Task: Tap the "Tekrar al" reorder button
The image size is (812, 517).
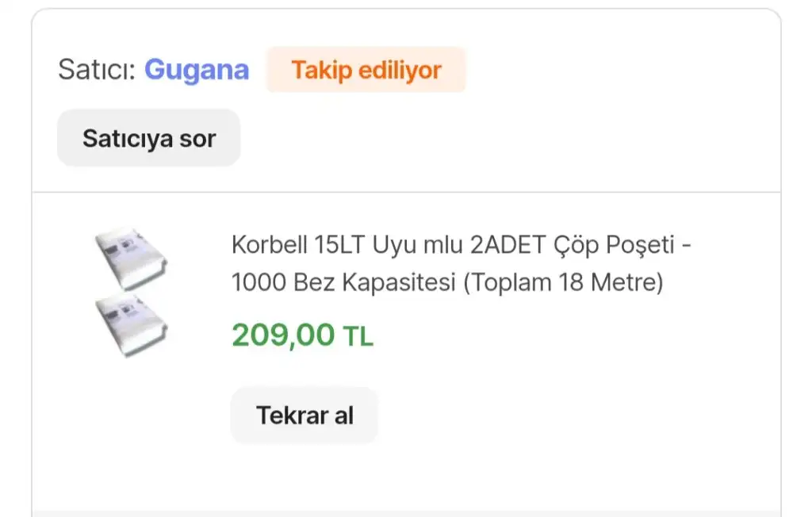Action: [x=304, y=415]
